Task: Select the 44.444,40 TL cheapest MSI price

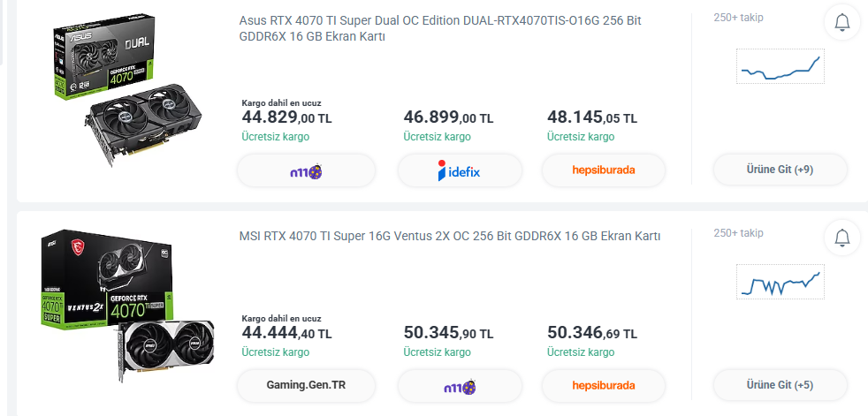Action: (286, 333)
